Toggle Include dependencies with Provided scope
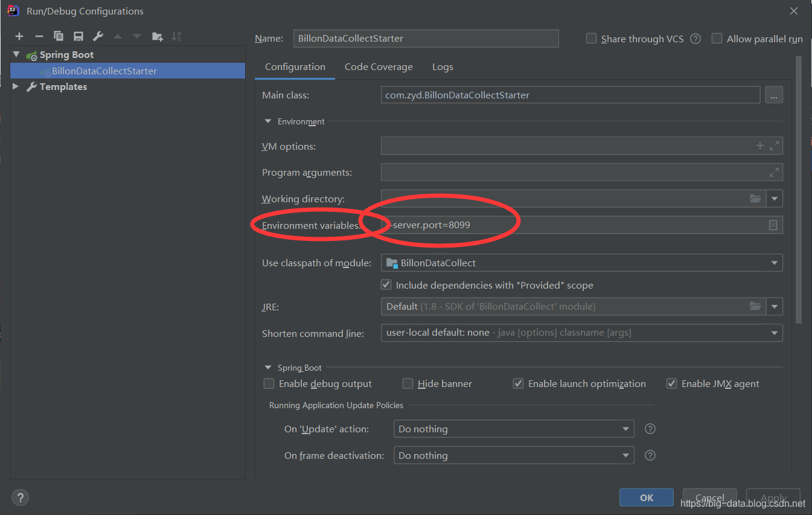The width and height of the screenshot is (812, 515). (x=386, y=284)
